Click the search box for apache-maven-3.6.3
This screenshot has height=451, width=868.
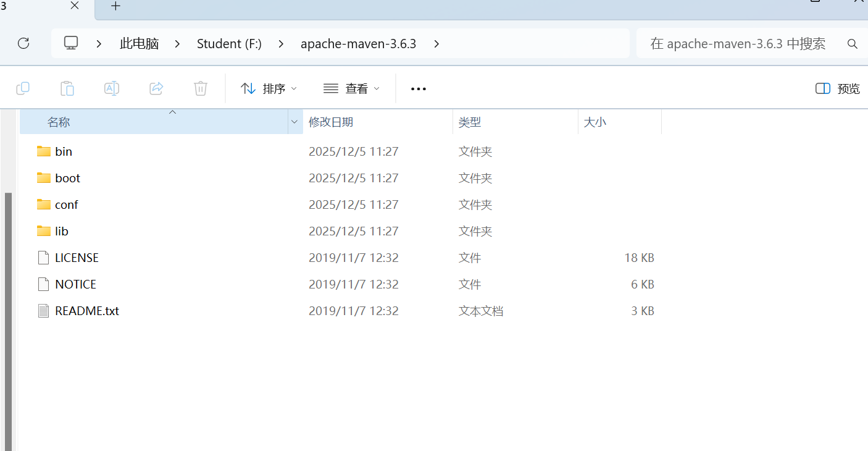738,44
